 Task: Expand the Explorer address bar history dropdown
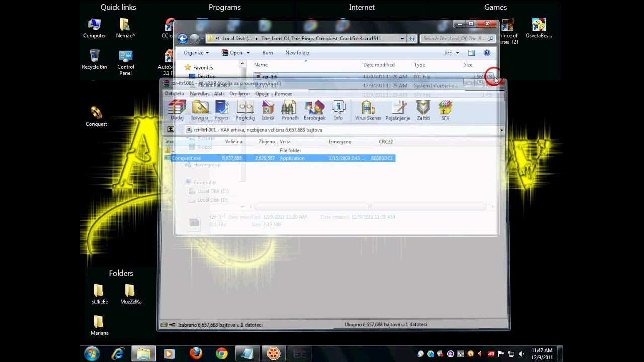coord(402,39)
